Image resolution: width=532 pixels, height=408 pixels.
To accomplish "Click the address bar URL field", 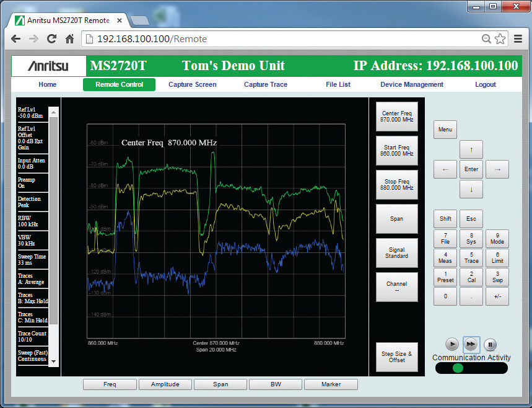I will [x=279, y=39].
